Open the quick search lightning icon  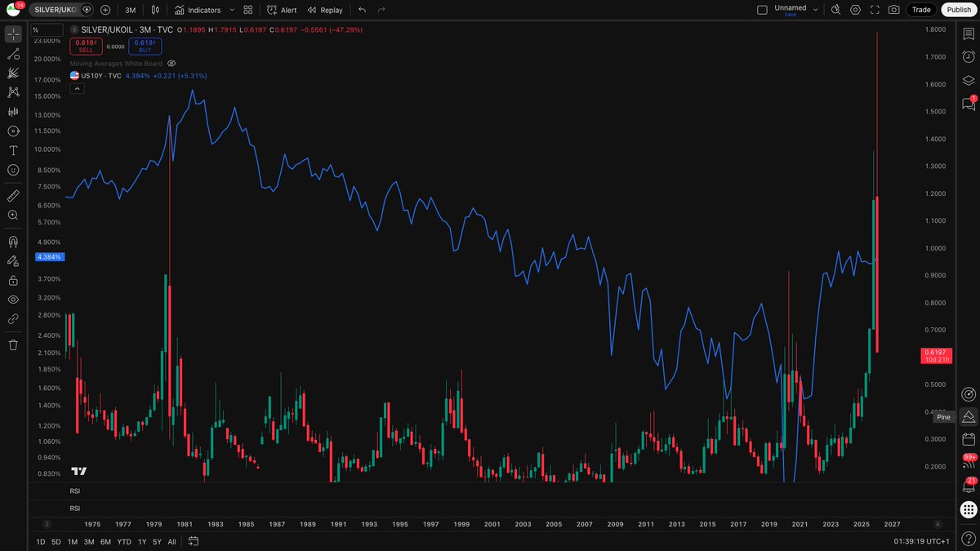[835, 10]
